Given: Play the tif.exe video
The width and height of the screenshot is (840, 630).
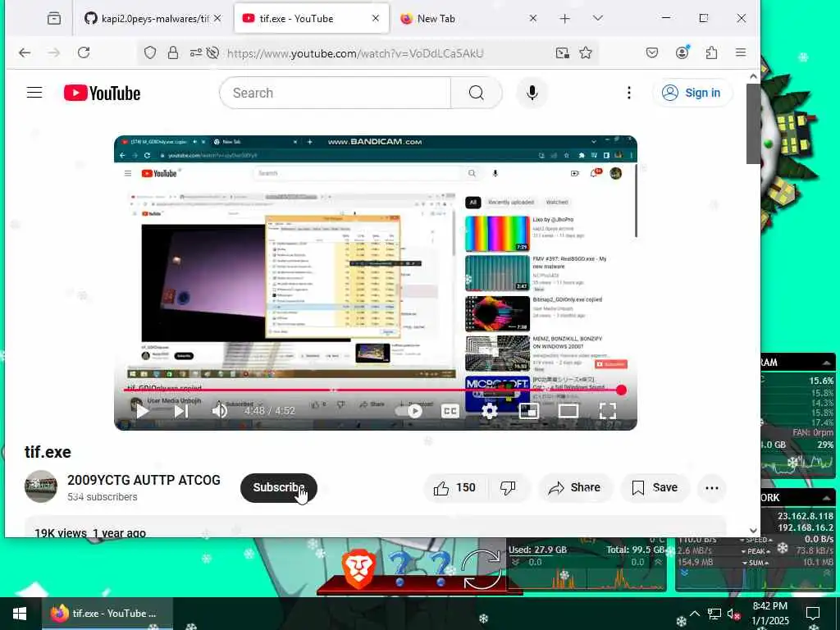Looking at the screenshot, I should click(142, 412).
